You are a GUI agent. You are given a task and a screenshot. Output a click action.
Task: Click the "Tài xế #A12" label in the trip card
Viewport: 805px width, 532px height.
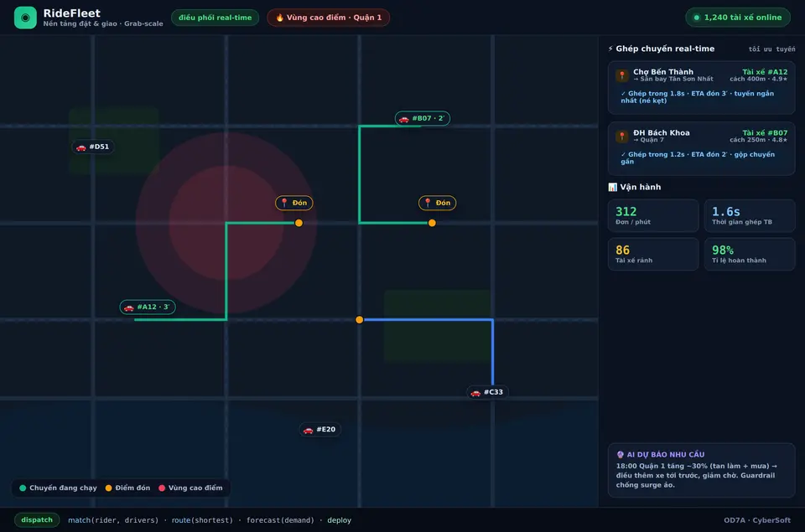coord(765,72)
